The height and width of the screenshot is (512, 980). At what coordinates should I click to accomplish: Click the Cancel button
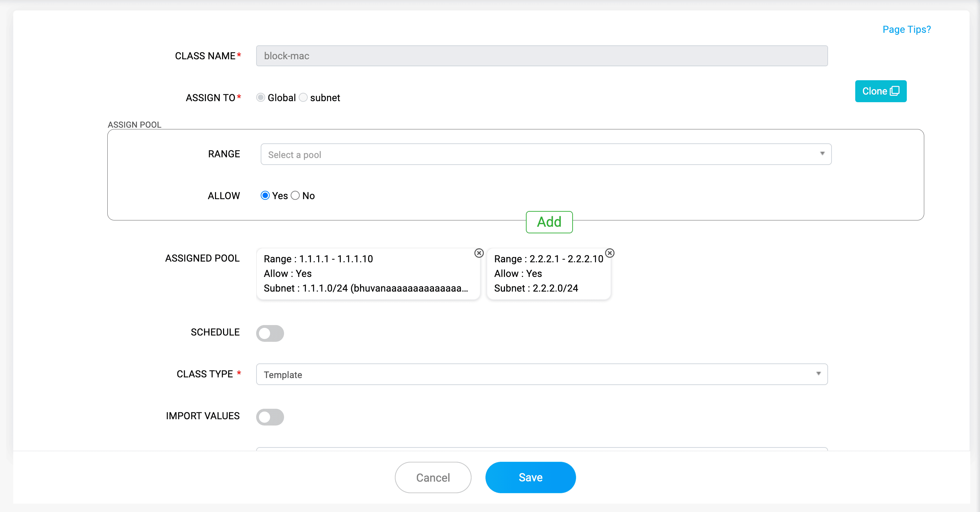[x=432, y=477]
